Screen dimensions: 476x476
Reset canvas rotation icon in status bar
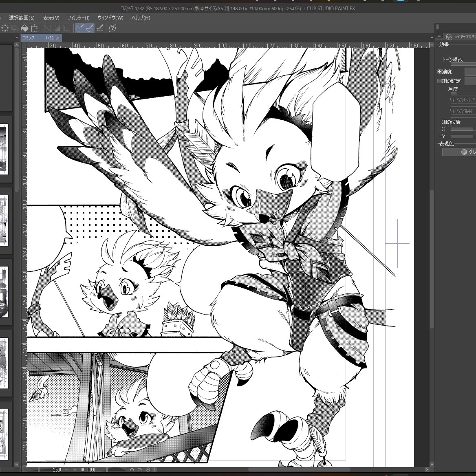tap(148, 469)
